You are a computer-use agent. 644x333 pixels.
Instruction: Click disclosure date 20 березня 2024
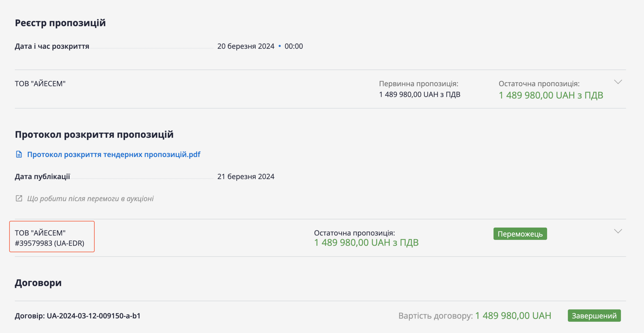[x=246, y=46]
